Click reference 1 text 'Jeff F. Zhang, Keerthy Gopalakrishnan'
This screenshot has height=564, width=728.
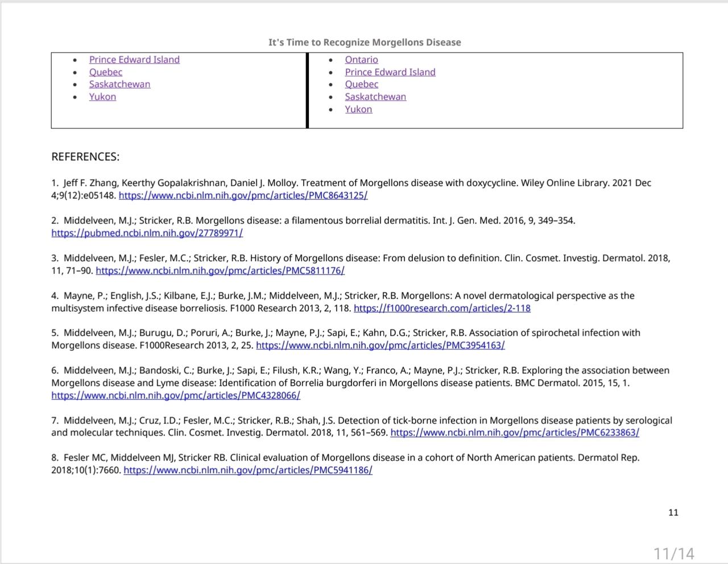click(144, 183)
